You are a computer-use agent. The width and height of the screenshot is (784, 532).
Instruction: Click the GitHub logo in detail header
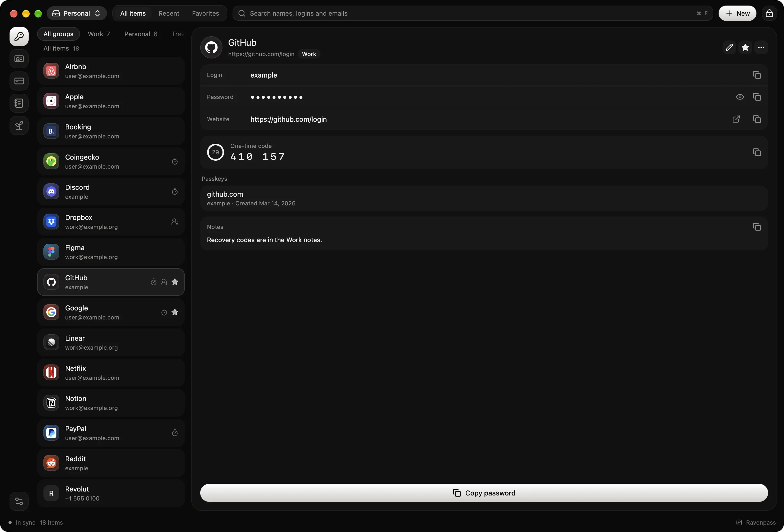click(211, 48)
